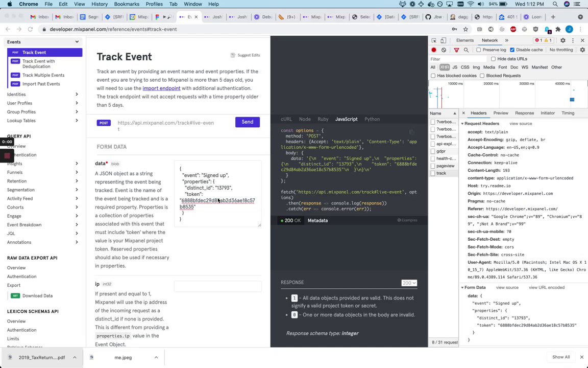Screen dimensions: 588x368
Task: Open Track Multiple Events in sidebar
Action: [43, 75]
